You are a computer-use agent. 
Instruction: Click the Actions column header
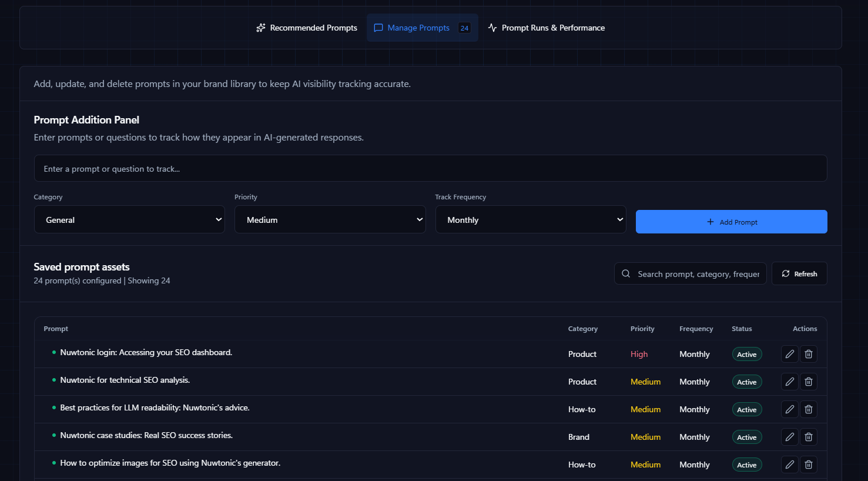coord(805,329)
